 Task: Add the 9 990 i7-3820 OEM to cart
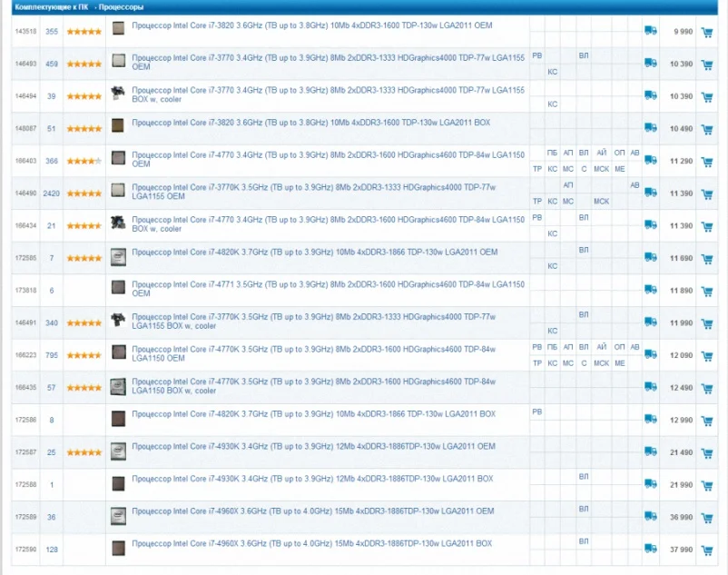click(x=706, y=33)
